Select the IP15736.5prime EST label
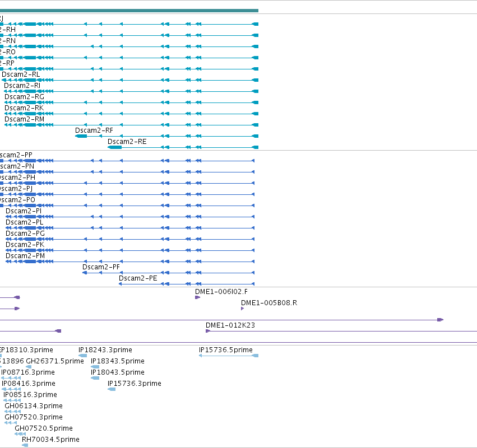This screenshot has width=477, height=448. [226, 350]
